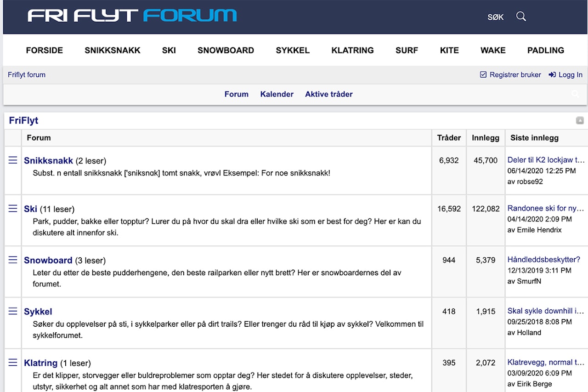Click the small search icon near Aktive tråder
Image resolution: width=588 pixels, height=392 pixels.
575,94
